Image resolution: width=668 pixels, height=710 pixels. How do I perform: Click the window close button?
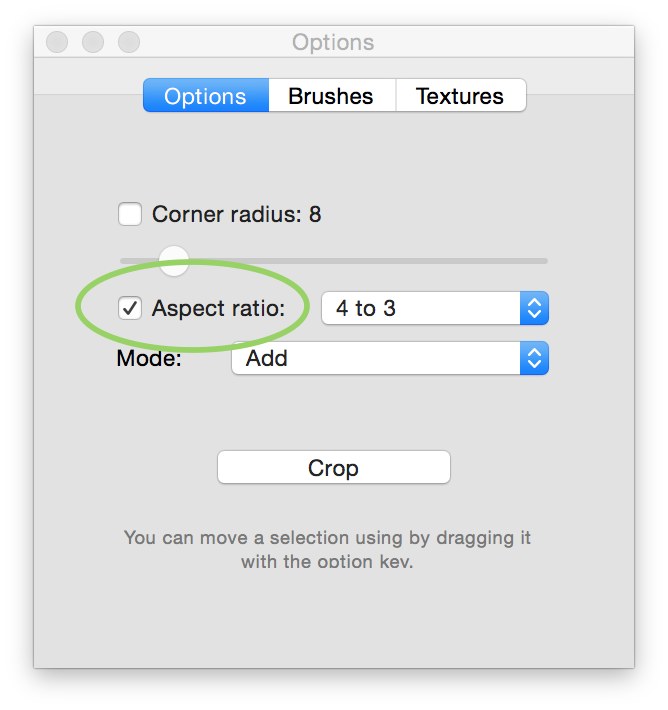pos(57,42)
